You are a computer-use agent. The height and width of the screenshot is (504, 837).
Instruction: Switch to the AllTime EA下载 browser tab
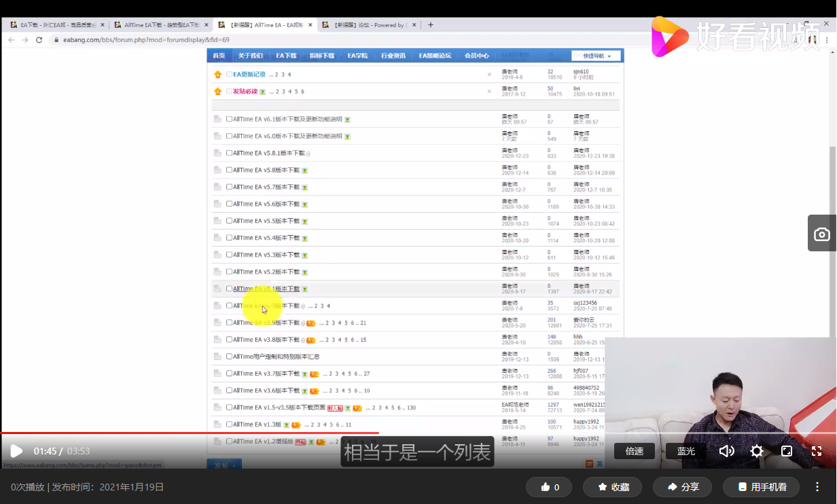161,24
